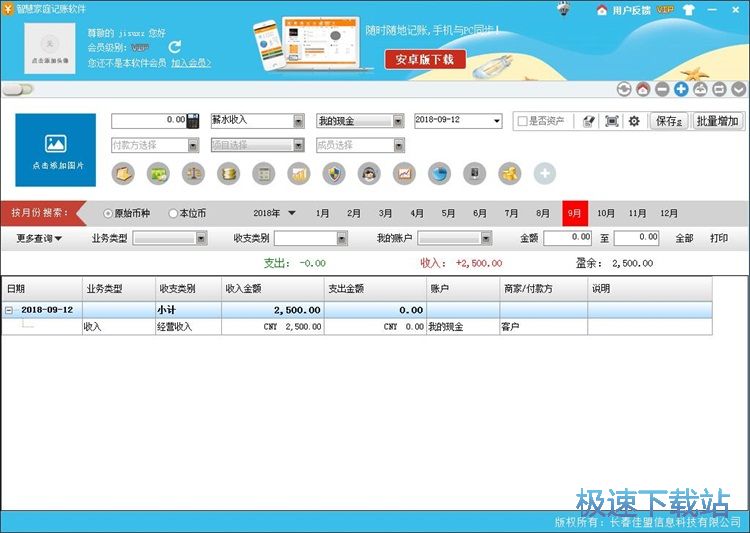Select the 本位币 radio button
This screenshot has width=750, height=533.
(x=173, y=213)
